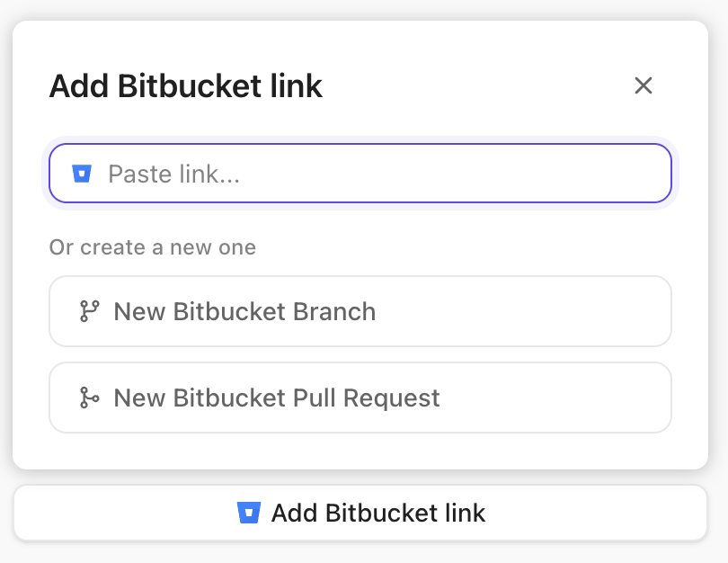Select the New Bitbucket Branch option row
Viewport: 728px width, 563px height.
(360, 311)
